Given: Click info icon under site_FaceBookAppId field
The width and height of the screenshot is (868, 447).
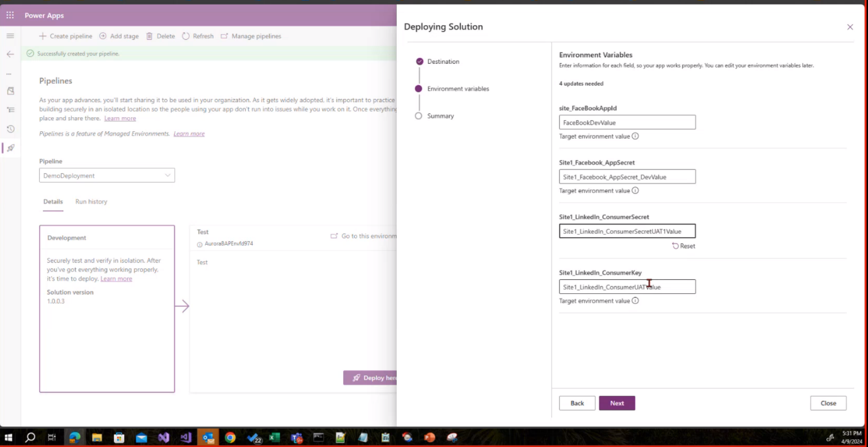Looking at the screenshot, I should point(635,136).
